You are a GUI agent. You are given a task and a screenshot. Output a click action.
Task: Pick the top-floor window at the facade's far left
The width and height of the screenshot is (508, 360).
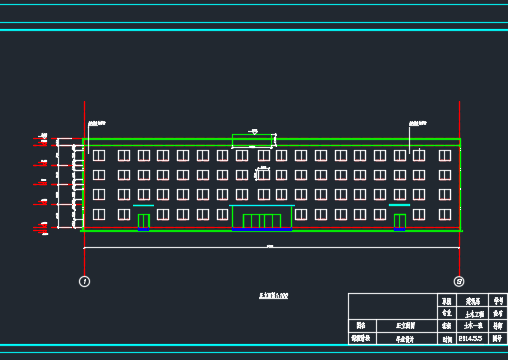pyautogui.click(x=99, y=155)
